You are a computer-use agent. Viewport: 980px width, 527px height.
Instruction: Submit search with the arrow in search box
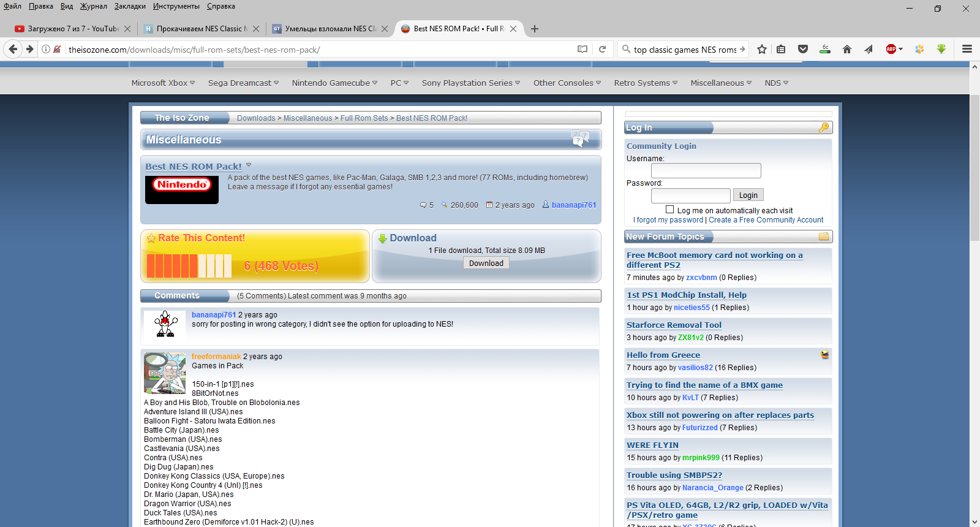(x=742, y=49)
